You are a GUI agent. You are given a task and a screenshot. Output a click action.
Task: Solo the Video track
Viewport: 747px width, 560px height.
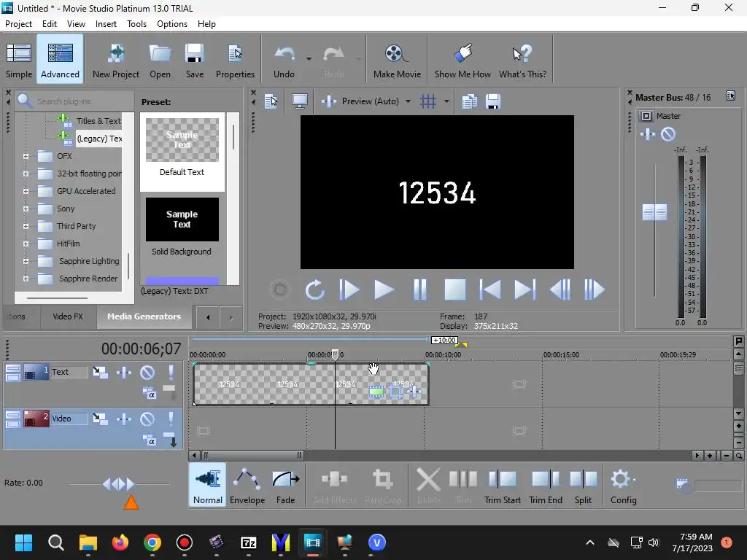pos(171,419)
